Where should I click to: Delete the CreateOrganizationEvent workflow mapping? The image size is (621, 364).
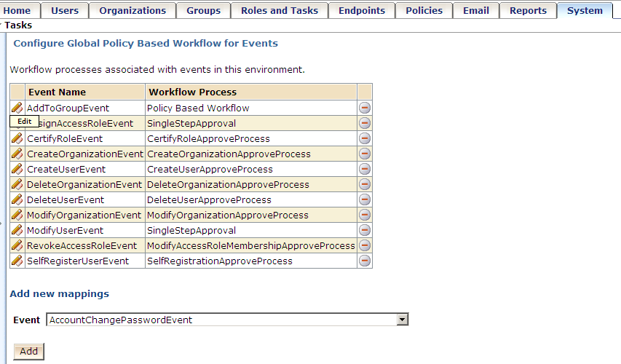point(365,154)
